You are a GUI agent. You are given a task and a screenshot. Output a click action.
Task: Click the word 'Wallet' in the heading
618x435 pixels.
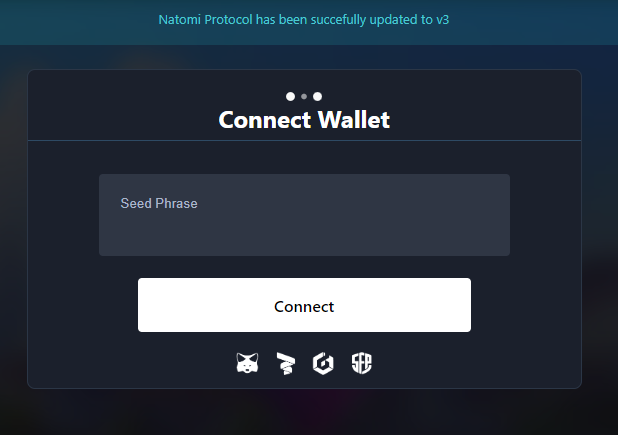pyautogui.click(x=354, y=120)
